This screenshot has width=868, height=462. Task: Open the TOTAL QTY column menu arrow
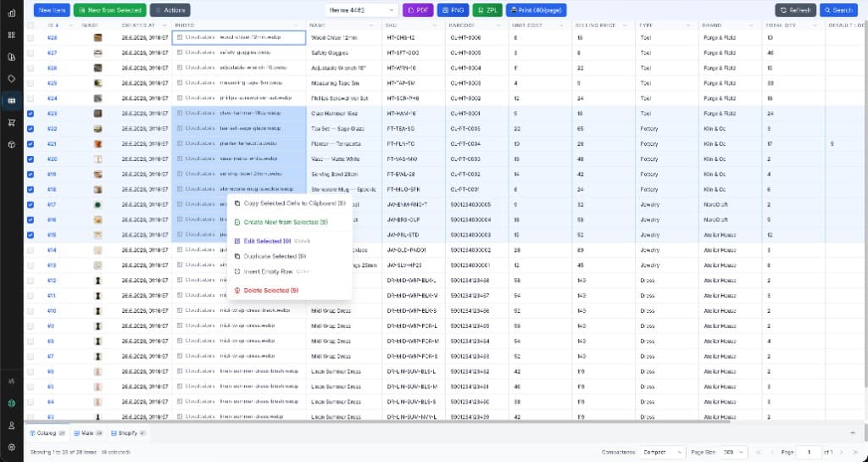coord(815,25)
